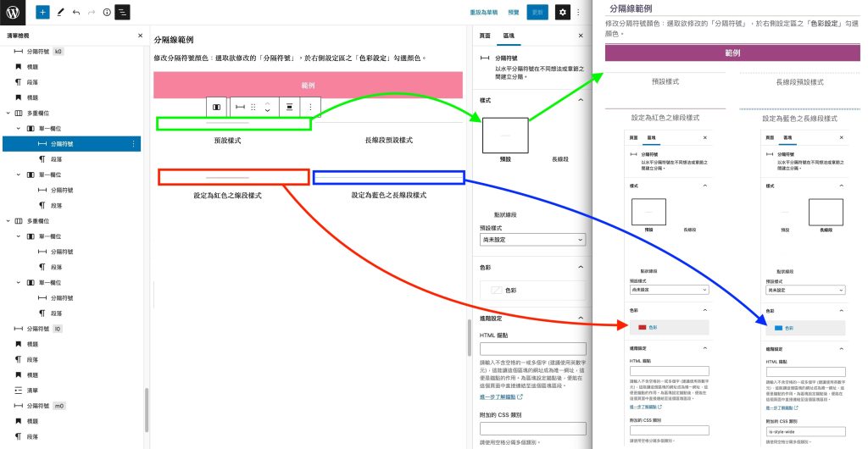868x449 pixels.
Task: Undo the last change
Action: [x=75, y=12]
